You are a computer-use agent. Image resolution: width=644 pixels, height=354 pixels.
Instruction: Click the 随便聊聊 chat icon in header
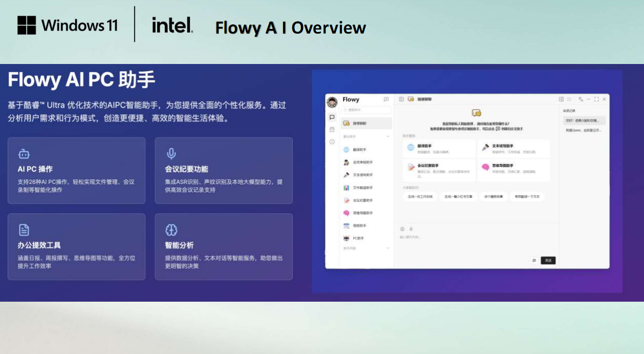410,100
